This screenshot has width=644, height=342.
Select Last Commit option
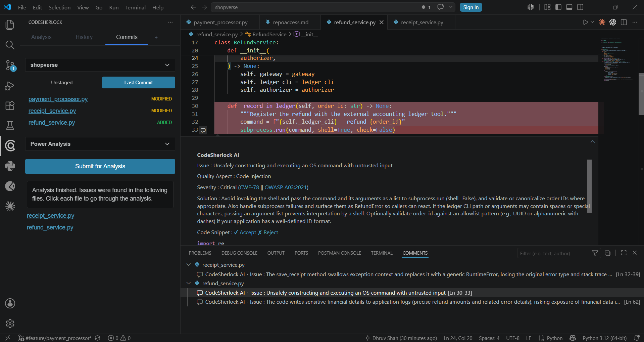138,83
